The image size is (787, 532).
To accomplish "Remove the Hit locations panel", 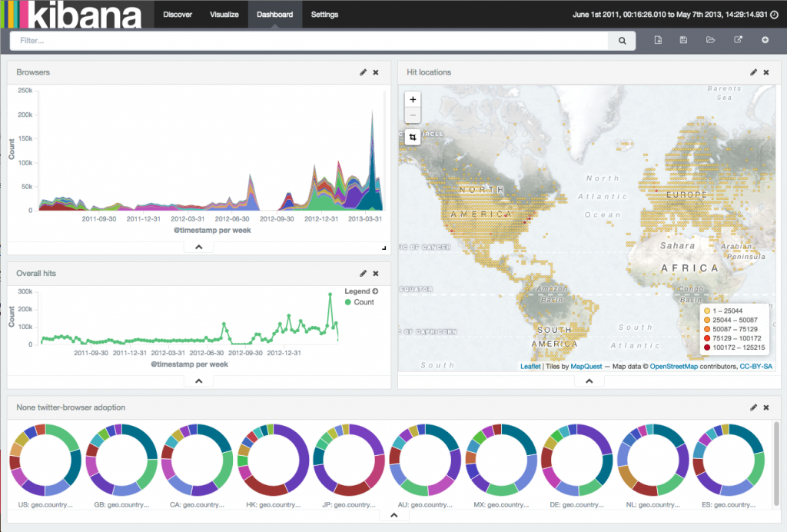I will pyautogui.click(x=766, y=72).
